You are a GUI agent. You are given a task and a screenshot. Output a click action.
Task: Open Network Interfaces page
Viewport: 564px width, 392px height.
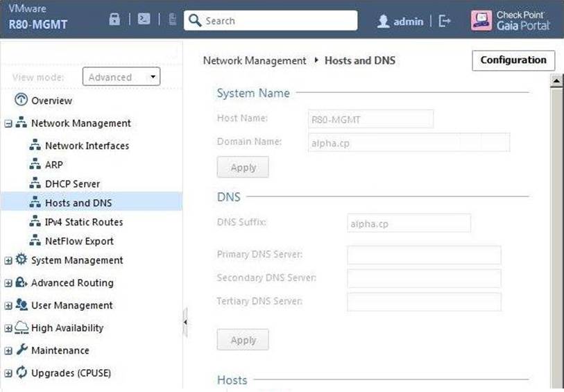[86, 146]
